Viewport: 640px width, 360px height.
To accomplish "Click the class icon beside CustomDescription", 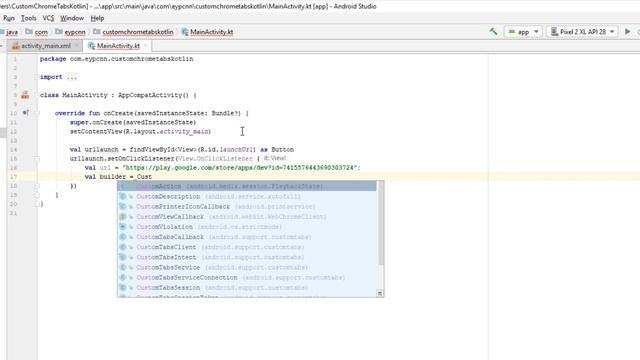I will 122,196.
